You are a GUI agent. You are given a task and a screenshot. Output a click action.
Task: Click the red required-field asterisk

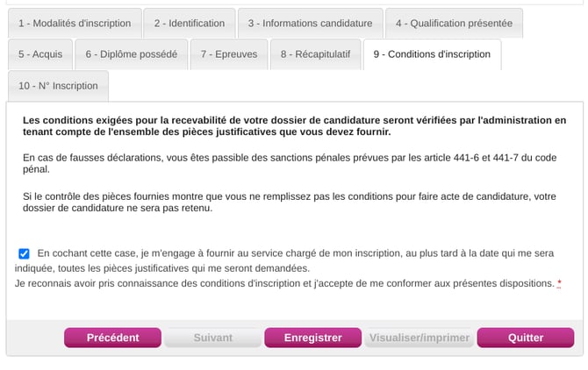[x=559, y=283]
